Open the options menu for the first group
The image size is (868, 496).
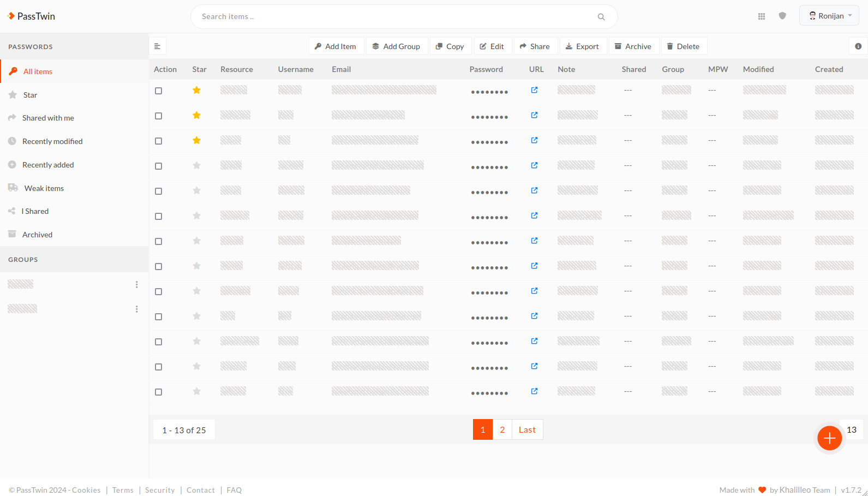pos(136,284)
